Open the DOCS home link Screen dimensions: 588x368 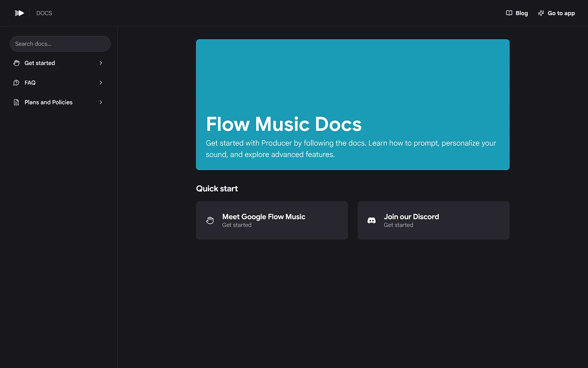click(44, 13)
